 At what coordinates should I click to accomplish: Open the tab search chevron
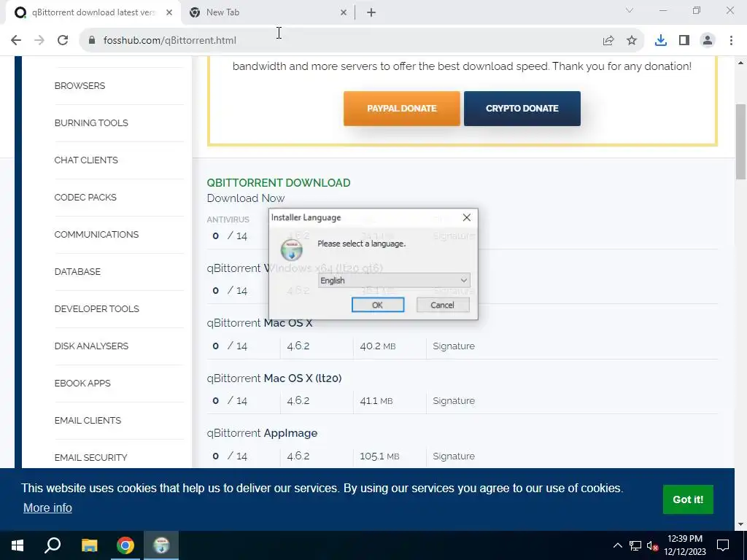pyautogui.click(x=630, y=10)
